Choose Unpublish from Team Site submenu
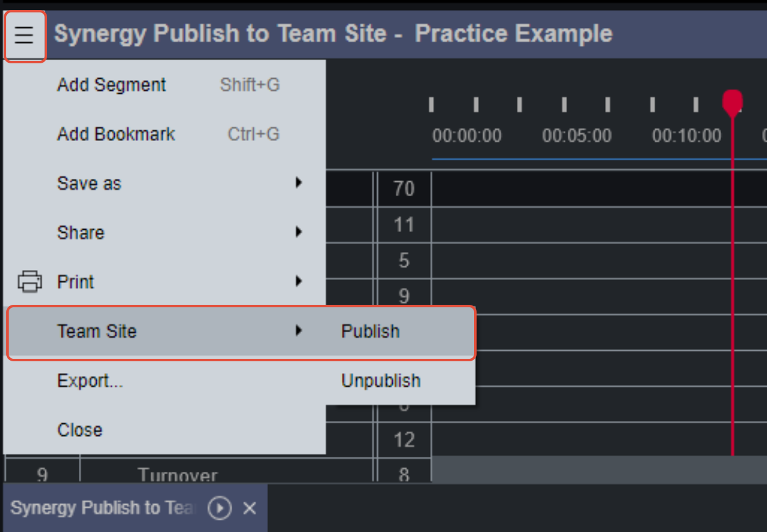 [x=400, y=381]
